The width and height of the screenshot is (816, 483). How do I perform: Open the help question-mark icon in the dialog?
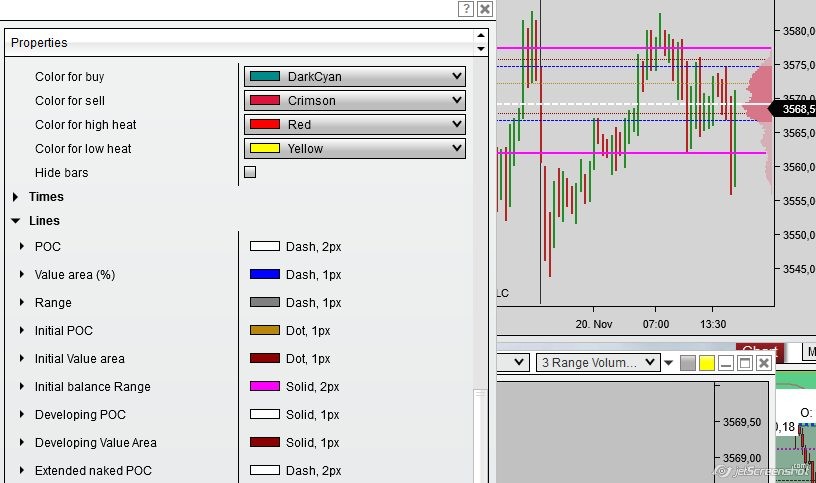(x=466, y=9)
